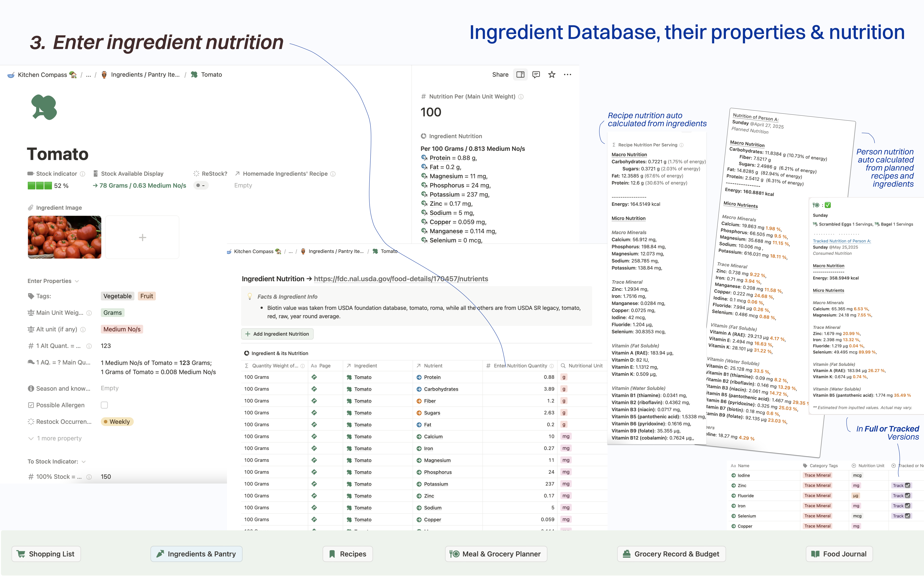Click the g unit tag in Protein row
924x576 pixels.
point(564,377)
